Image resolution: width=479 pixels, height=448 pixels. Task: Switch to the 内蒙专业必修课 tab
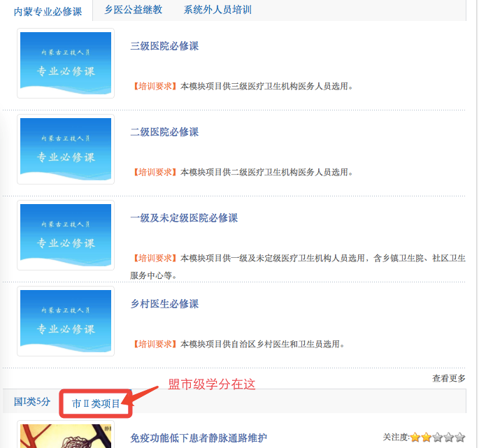48,12
